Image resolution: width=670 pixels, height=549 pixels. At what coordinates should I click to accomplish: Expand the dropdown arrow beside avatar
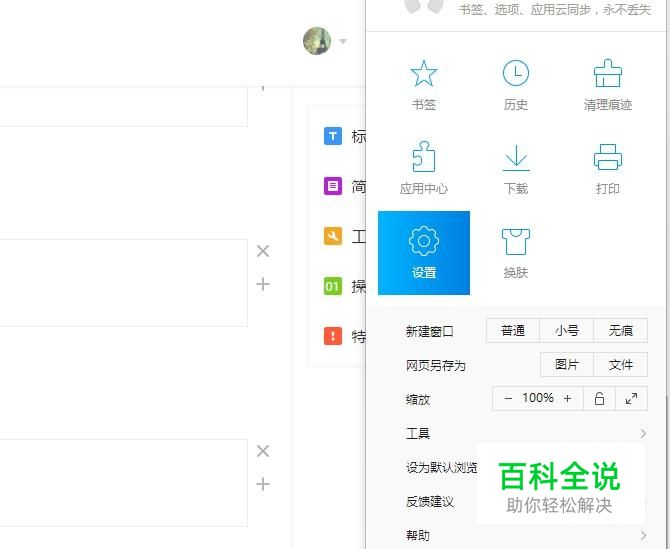click(x=343, y=41)
